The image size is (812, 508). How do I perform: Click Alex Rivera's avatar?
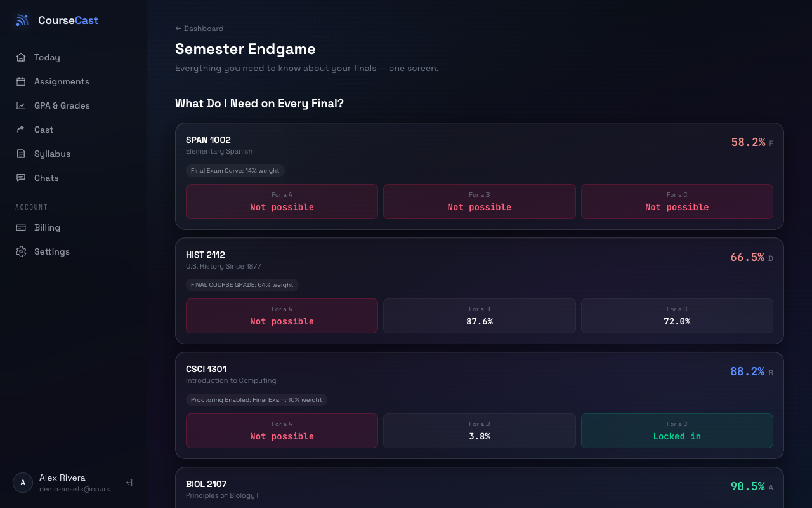pos(23,483)
